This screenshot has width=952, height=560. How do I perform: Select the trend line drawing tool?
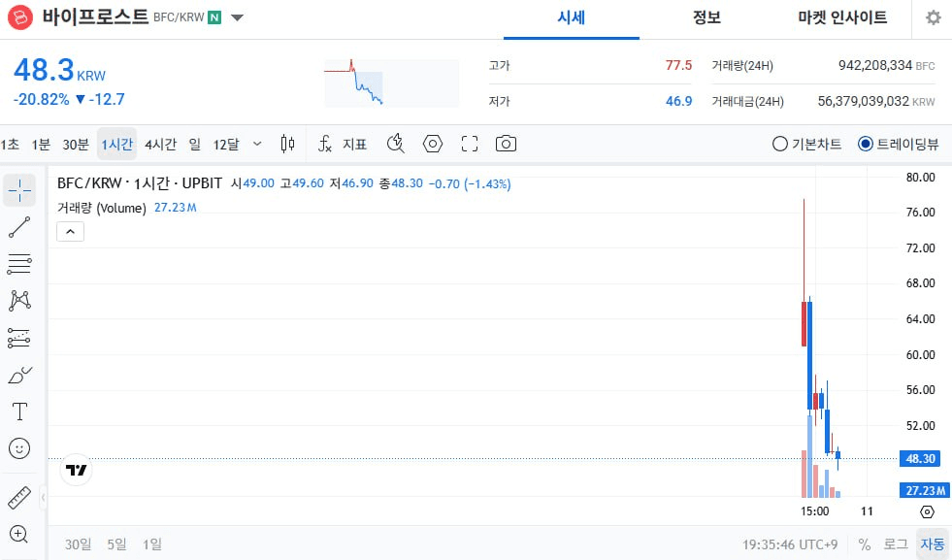(x=19, y=227)
